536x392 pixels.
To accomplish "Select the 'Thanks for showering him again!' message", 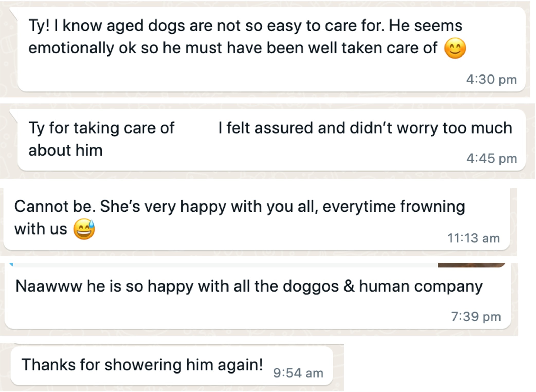I will [x=142, y=365].
